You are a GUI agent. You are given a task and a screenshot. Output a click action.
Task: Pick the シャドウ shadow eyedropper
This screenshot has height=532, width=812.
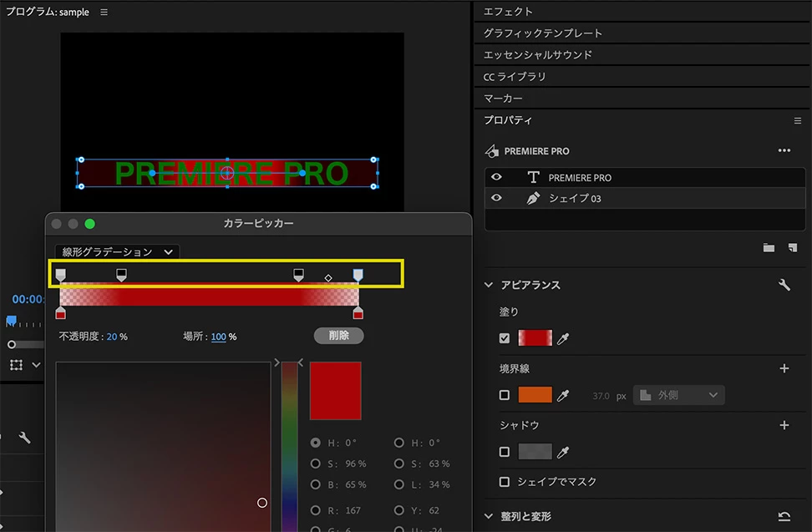(563, 453)
